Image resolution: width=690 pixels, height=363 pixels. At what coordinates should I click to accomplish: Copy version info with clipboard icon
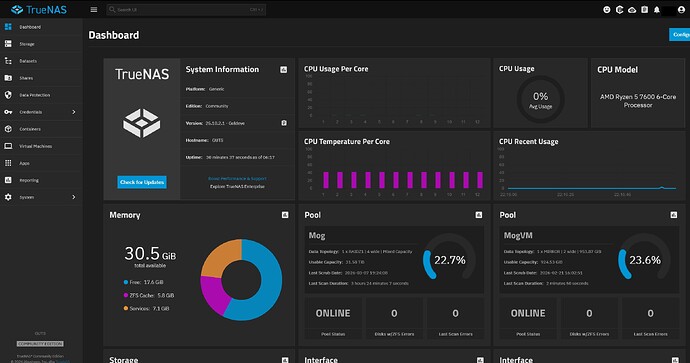click(284, 123)
